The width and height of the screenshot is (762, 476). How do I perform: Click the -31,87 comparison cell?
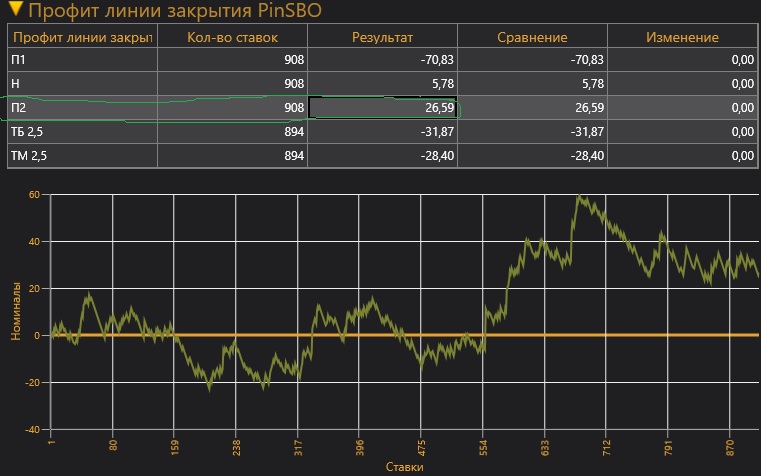(x=532, y=132)
